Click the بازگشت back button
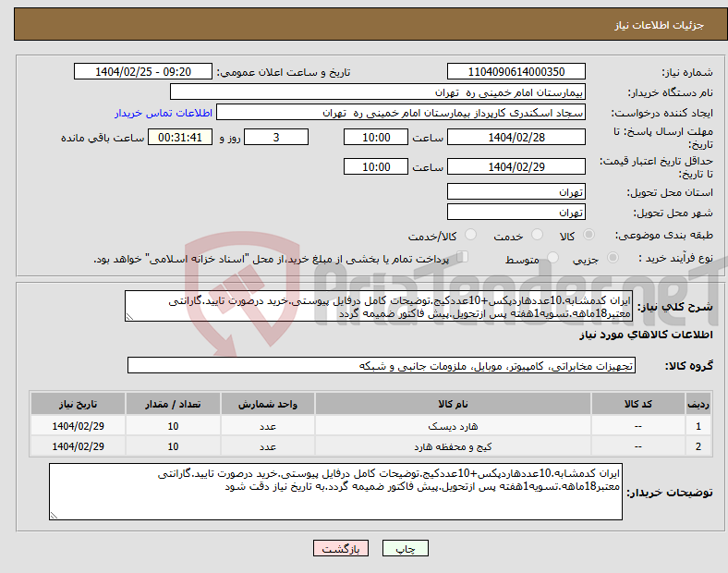The width and height of the screenshot is (728, 573). pyautogui.click(x=341, y=548)
